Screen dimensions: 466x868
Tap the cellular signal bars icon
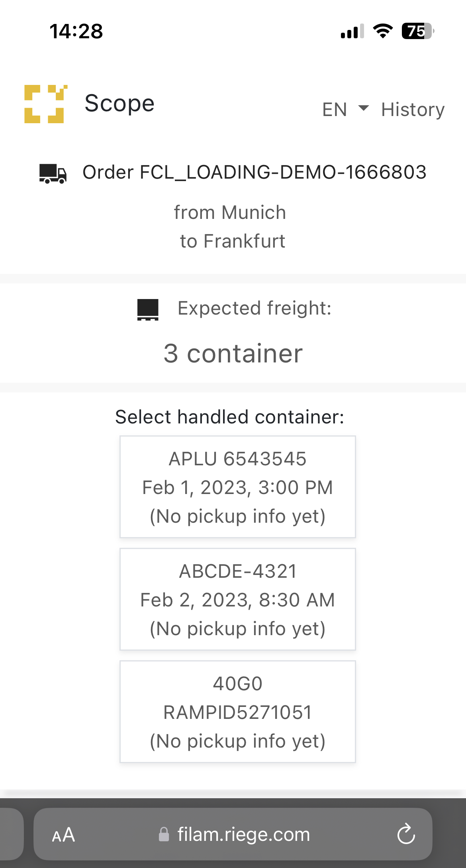(352, 31)
